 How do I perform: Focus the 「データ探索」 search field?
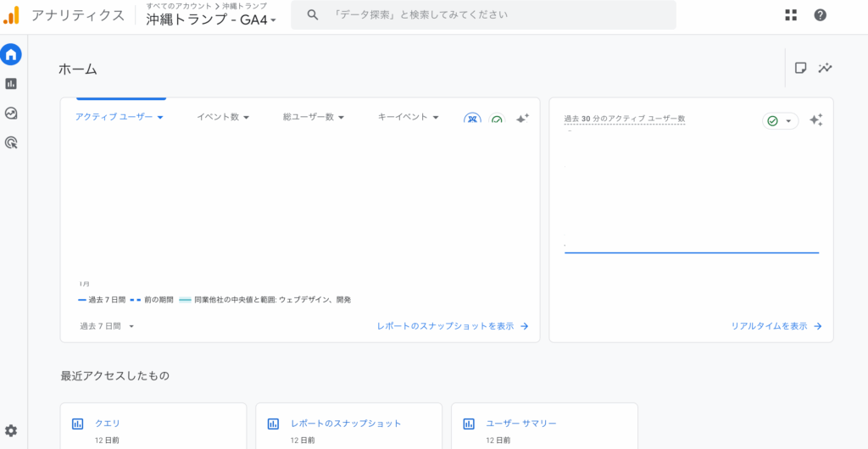(x=483, y=15)
